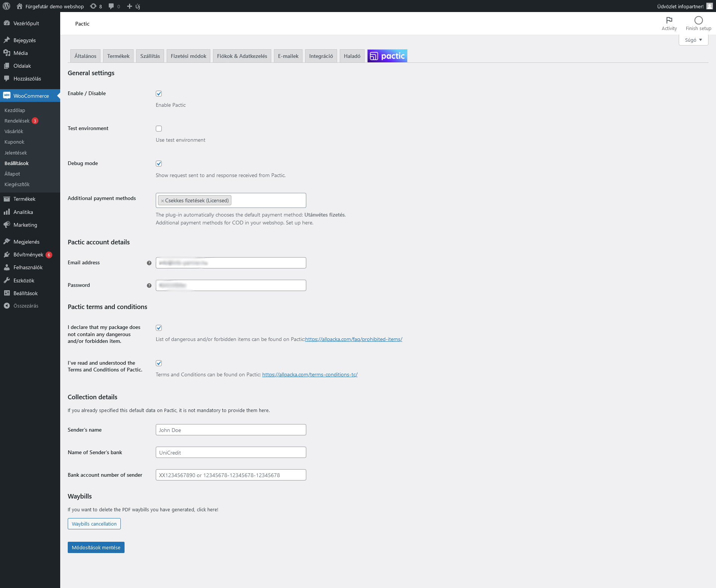Click the plus Új new content icon

[x=129, y=6]
